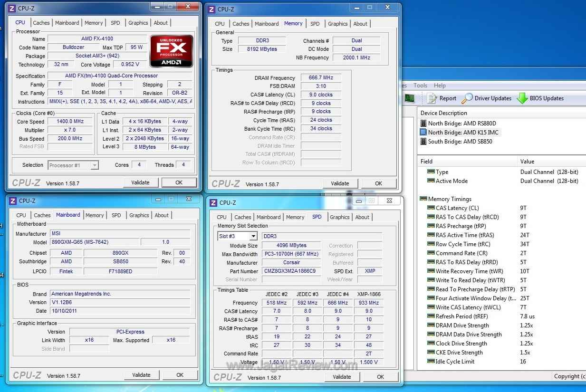Screen dimensions: 586x392
Task: Click the 2000.1 MHz NB Frequency field
Action: point(356,57)
